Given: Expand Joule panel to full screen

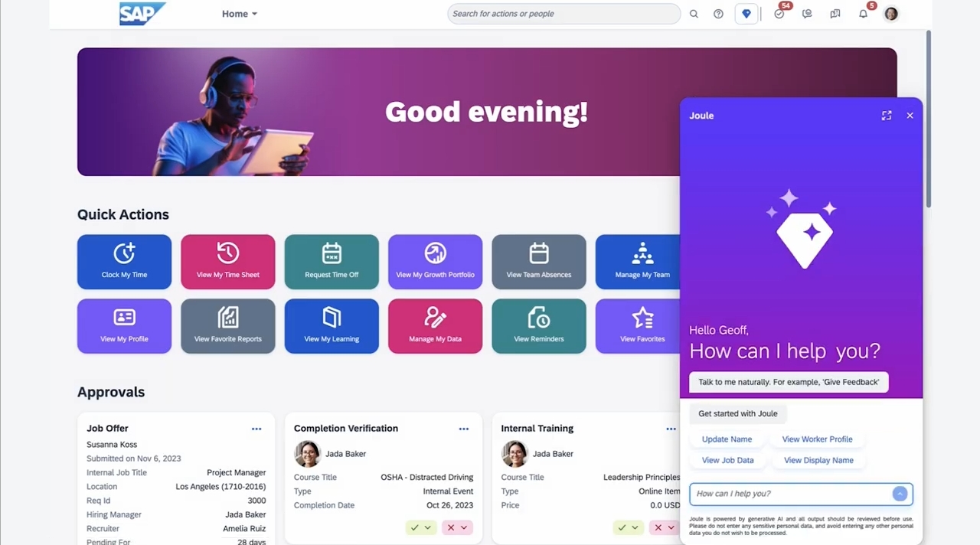Looking at the screenshot, I should tap(887, 116).
